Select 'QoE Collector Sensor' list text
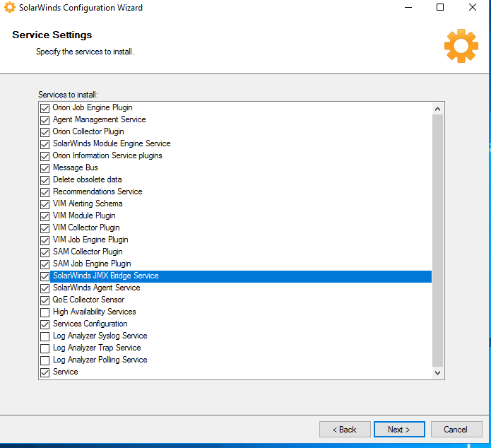Screen dimensions: 491x448 pyautogui.click(x=88, y=300)
